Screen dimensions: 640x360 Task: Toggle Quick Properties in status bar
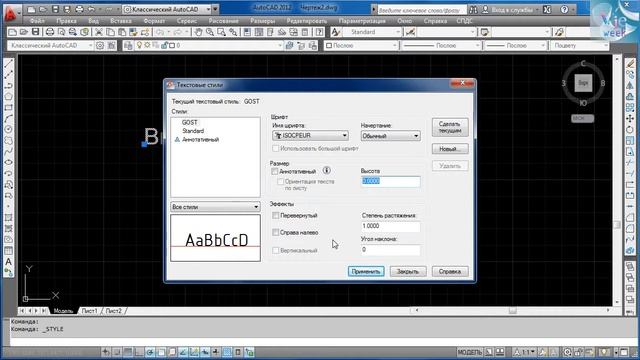click(238, 352)
